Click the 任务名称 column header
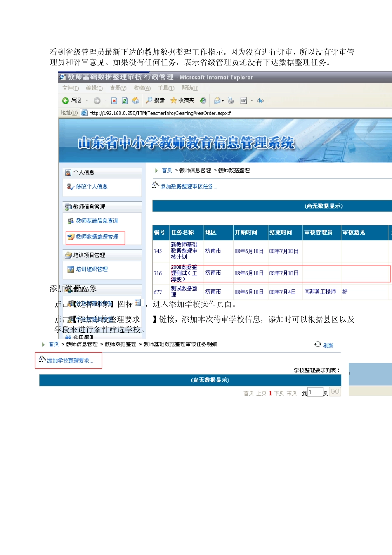This screenshot has height=555, width=392. tap(187, 232)
